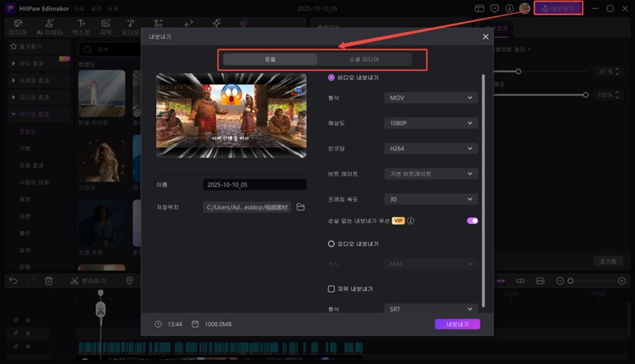This screenshot has width=635, height=364.
Task: Expand the encoding dropdown showing H264
Action: 430,149
